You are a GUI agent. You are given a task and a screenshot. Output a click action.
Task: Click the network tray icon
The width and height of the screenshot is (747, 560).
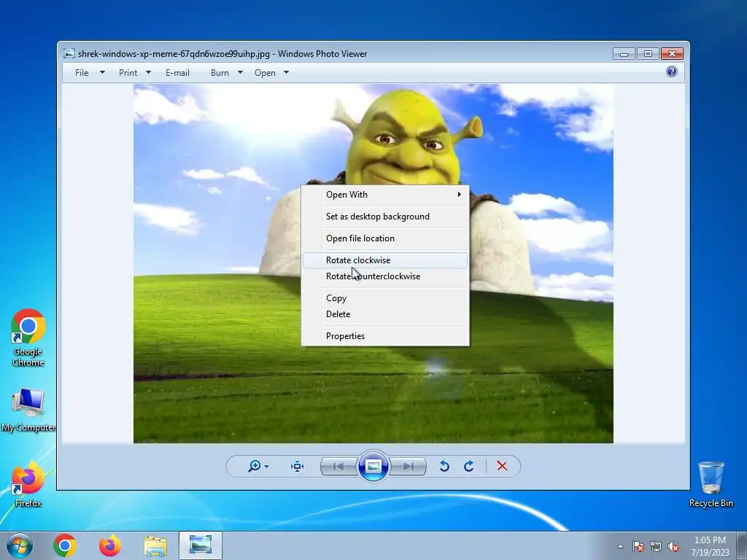point(656,546)
